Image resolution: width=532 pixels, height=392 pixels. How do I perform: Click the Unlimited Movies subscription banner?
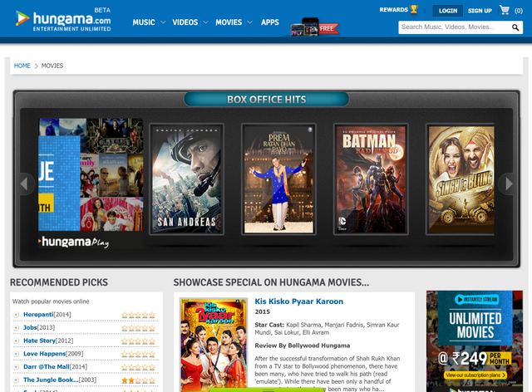click(x=475, y=341)
